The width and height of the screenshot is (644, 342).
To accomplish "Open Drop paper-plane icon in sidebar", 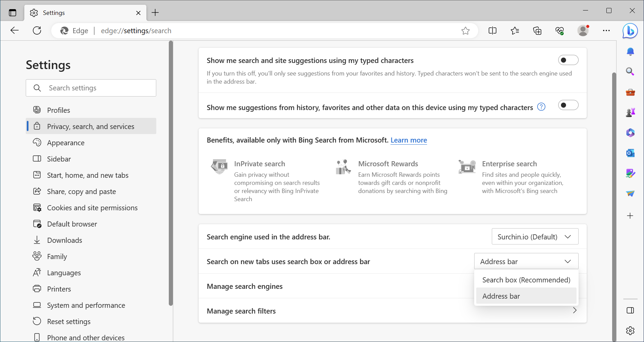I will click(630, 194).
